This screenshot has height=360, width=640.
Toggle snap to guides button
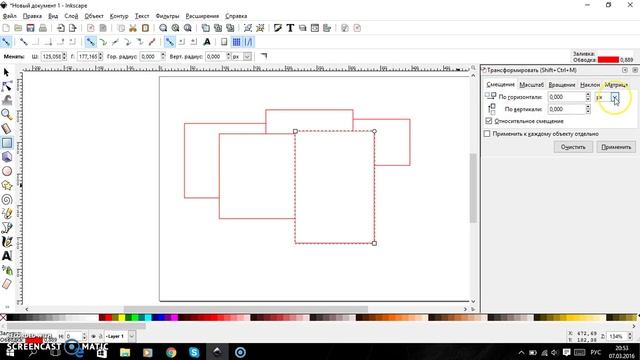coord(248,42)
